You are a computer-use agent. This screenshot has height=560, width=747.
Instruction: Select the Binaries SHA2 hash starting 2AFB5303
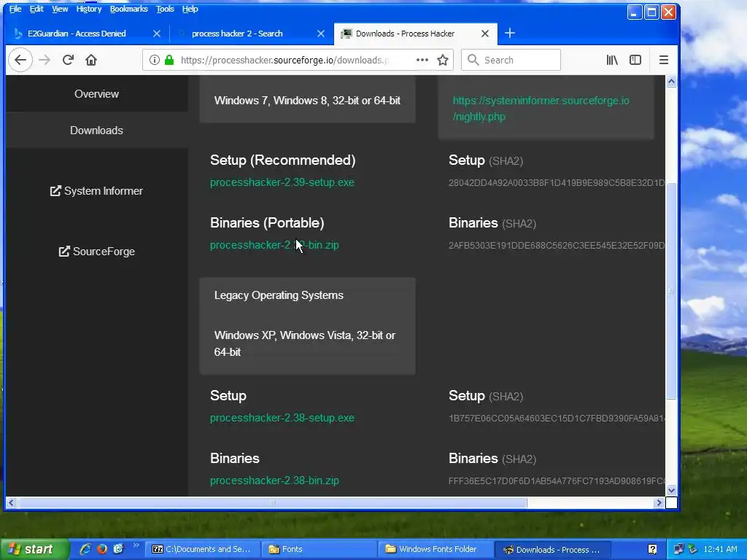(557, 245)
